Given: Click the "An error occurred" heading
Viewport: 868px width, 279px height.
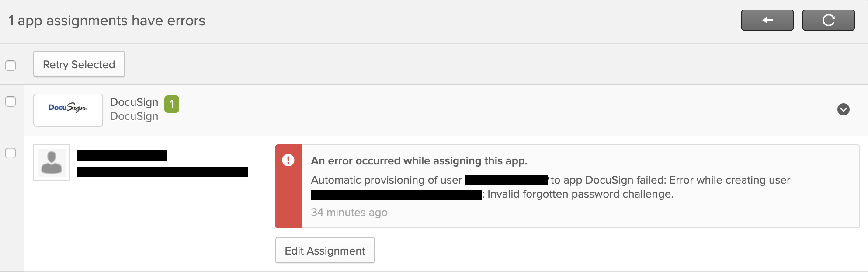Looking at the screenshot, I should tap(419, 161).
